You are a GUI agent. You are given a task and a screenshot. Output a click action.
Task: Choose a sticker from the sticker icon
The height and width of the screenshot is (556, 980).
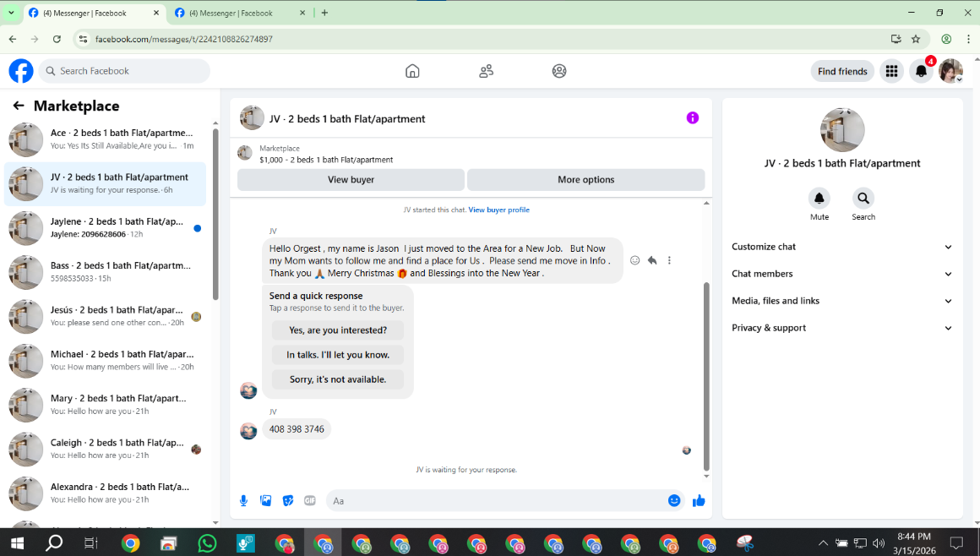(288, 501)
